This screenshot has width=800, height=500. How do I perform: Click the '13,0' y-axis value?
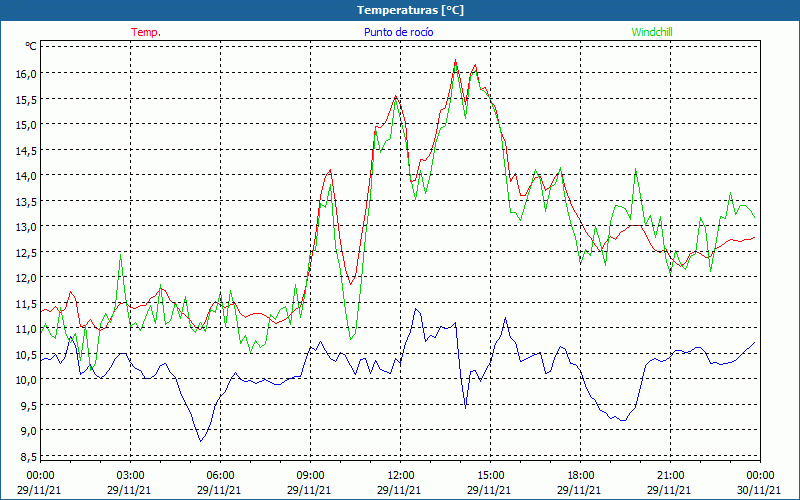pyautogui.click(x=27, y=227)
